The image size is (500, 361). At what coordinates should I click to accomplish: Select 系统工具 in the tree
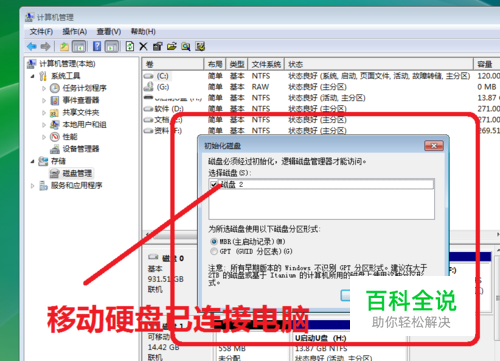point(65,76)
